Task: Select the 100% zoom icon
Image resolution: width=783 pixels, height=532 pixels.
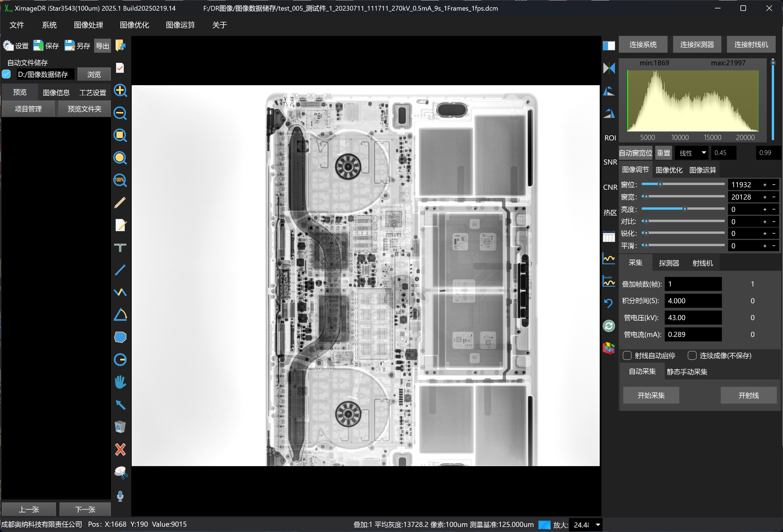Action: [120, 180]
